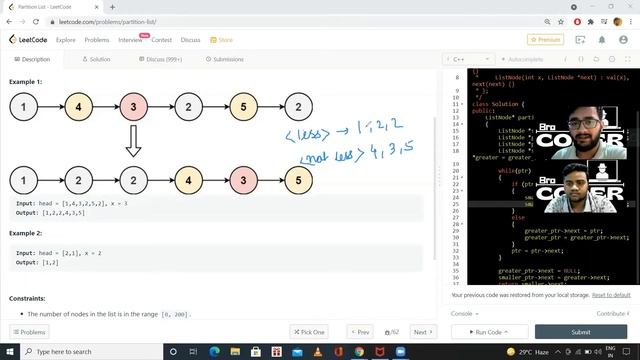Collapse the code block at line 14

click(462, 124)
